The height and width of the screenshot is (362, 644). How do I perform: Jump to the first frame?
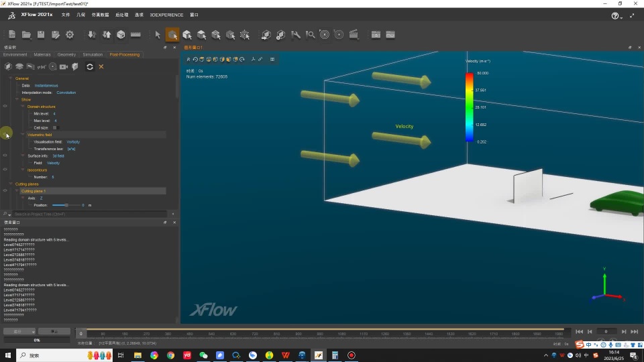(x=579, y=332)
